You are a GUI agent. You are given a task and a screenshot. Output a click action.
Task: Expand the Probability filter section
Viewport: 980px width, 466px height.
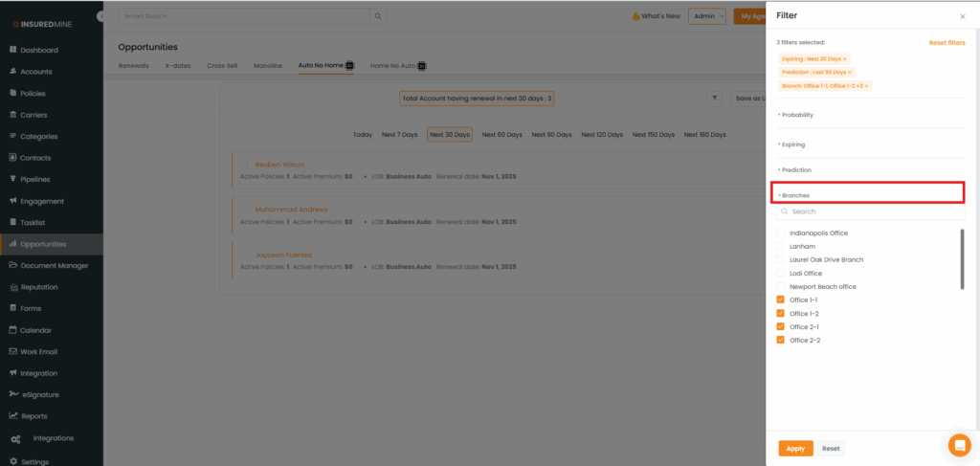pos(796,115)
